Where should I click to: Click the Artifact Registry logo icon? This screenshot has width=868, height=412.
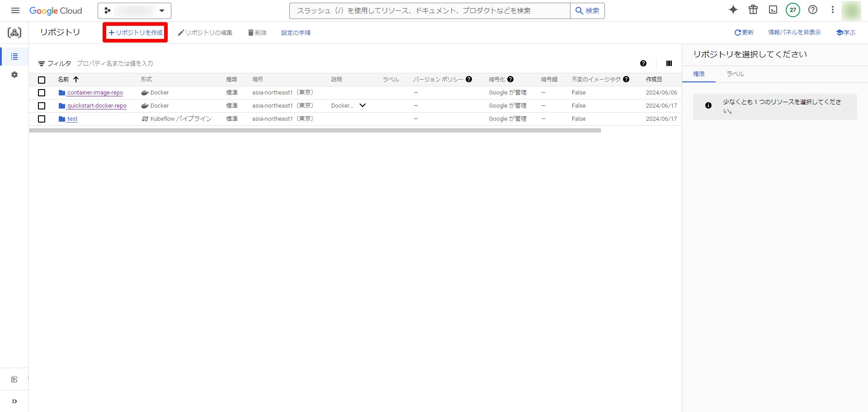14,32
